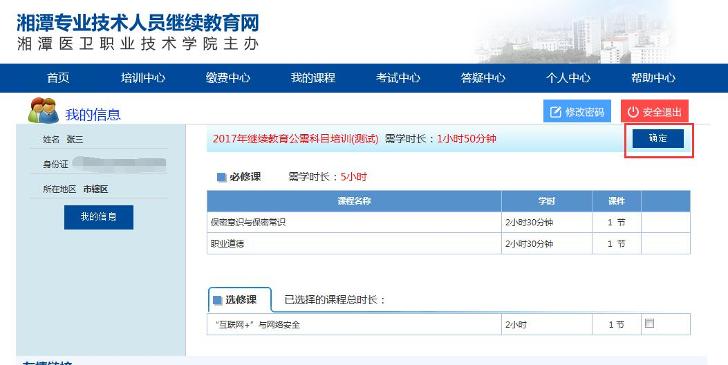The height and width of the screenshot is (365, 728).
Task: Open 帮助中心 navigation item
Action: coord(653,78)
